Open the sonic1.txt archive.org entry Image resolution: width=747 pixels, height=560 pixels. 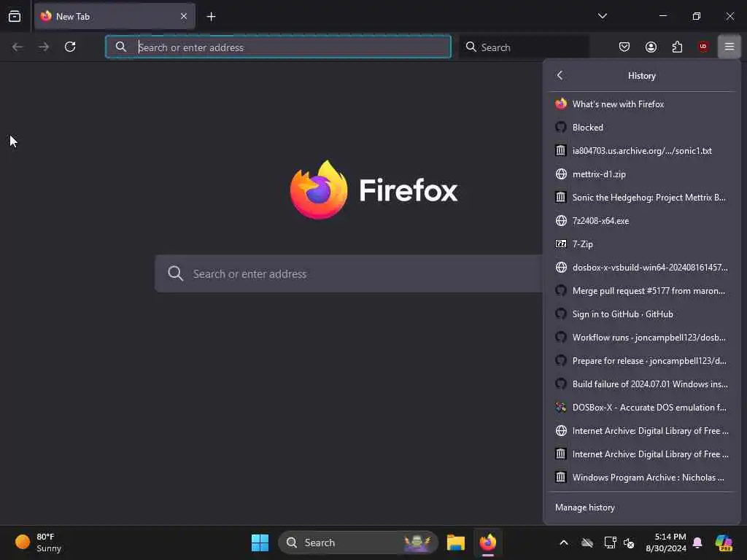[642, 150]
